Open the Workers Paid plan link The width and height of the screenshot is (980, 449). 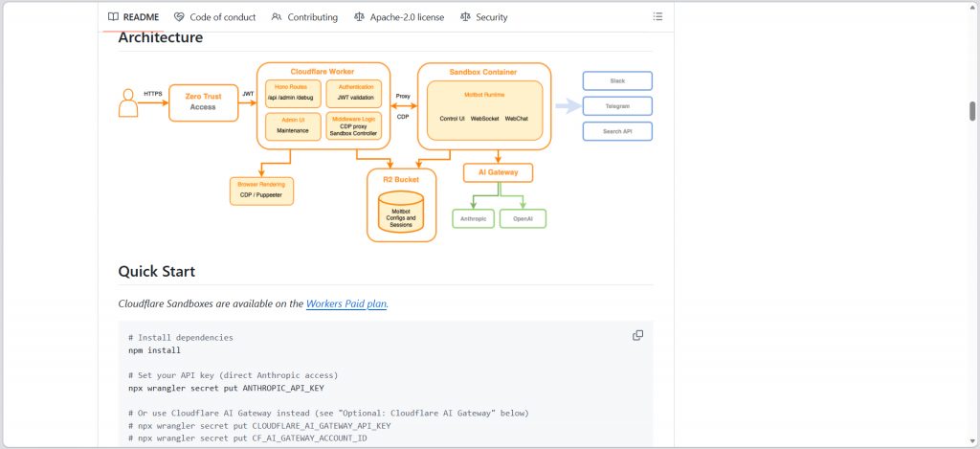pos(346,303)
